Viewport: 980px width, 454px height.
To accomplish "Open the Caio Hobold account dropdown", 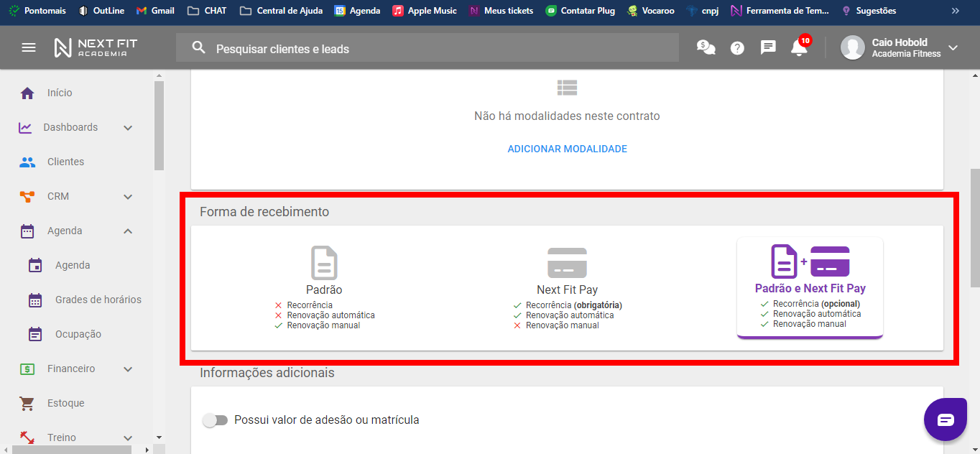I will pyautogui.click(x=953, y=48).
